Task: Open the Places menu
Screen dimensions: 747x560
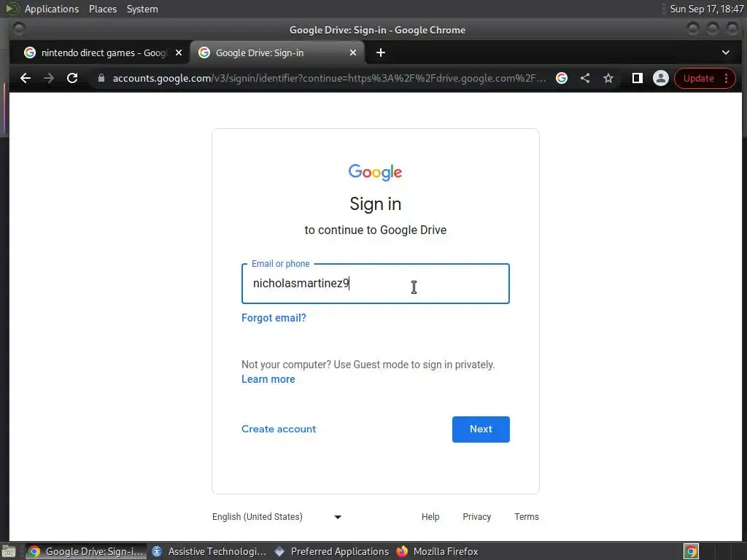Action: point(103,9)
